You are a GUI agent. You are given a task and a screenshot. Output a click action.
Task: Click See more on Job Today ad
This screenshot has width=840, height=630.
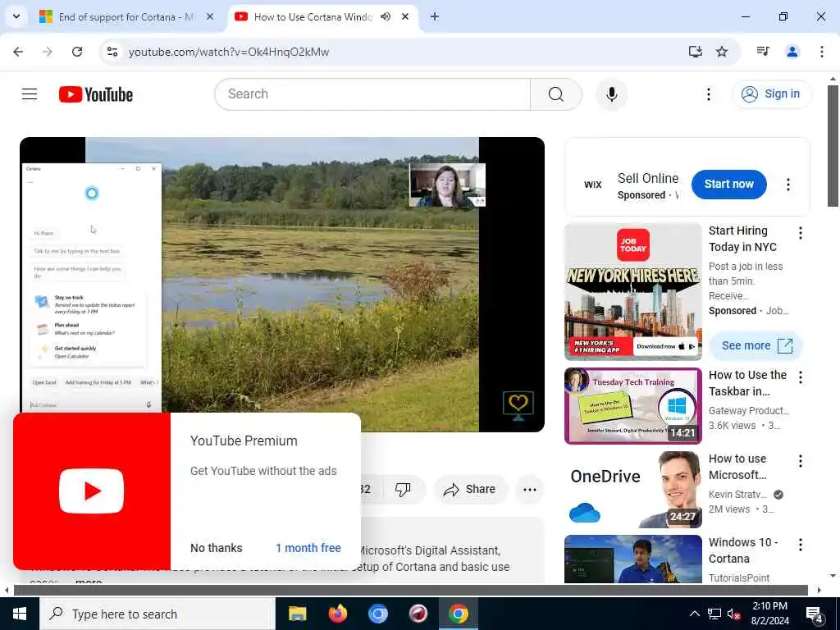pos(756,345)
